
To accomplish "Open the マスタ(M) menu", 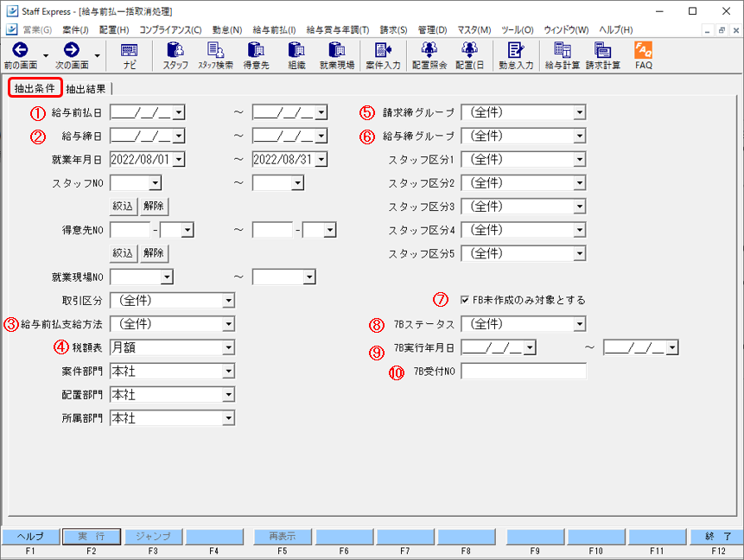I will pyautogui.click(x=474, y=30).
